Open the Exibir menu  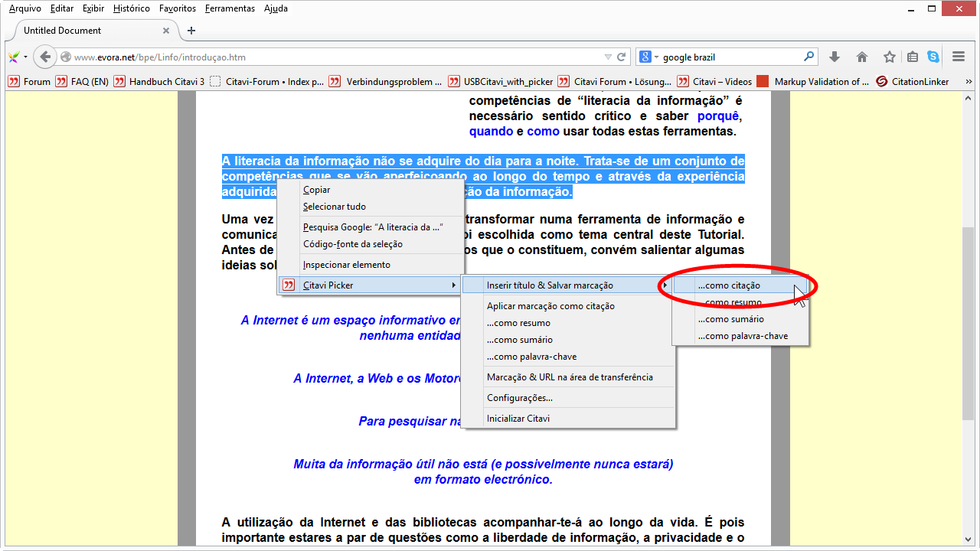[94, 8]
